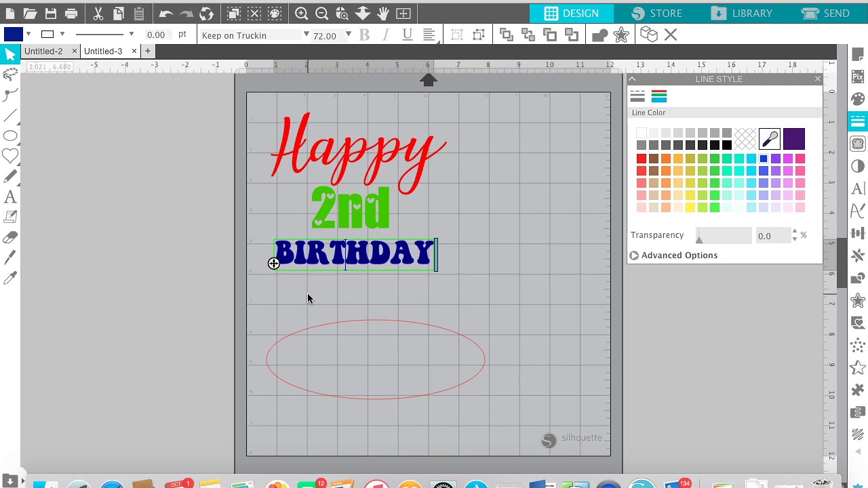
Task: Close the Line Style panel
Action: point(817,79)
